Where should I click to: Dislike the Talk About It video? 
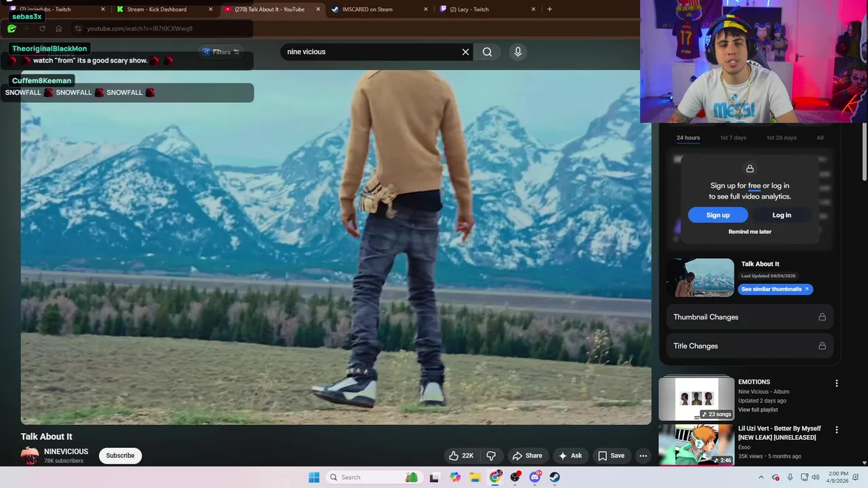click(x=492, y=455)
